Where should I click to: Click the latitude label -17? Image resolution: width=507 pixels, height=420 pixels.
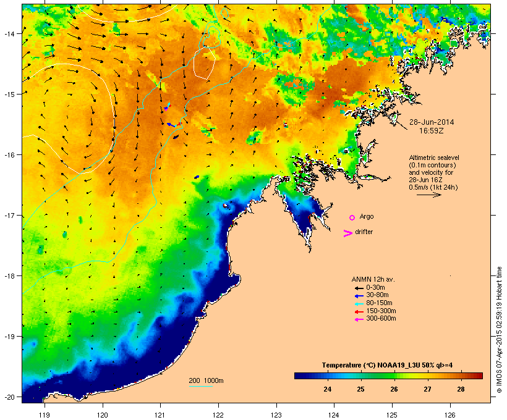9,216
